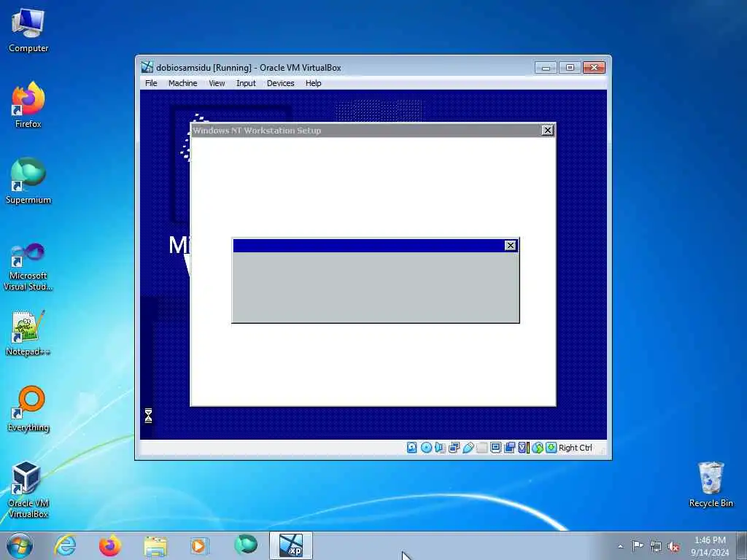Open the View menu in VirtualBox

point(217,83)
